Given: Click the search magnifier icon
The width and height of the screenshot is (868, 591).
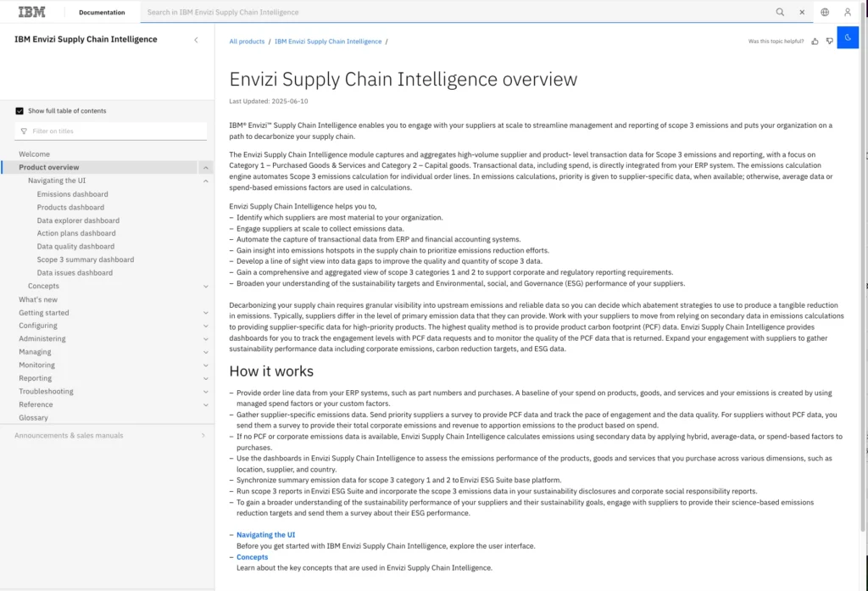Looking at the screenshot, I should (780, 13).
